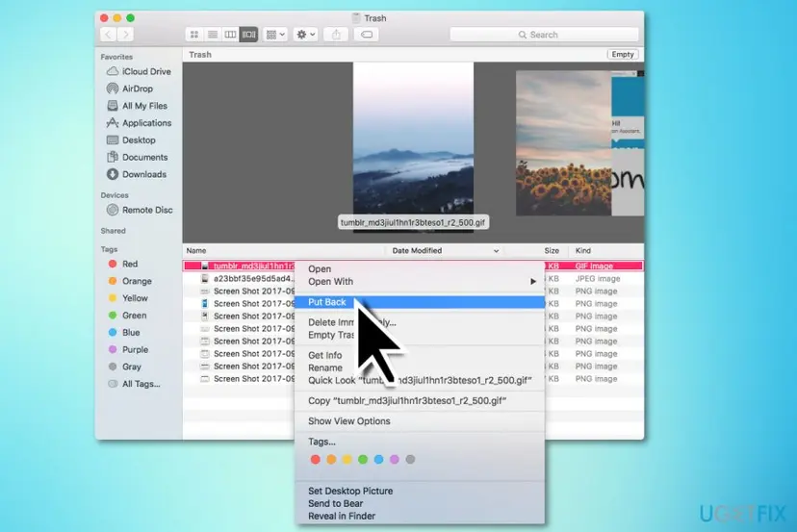The image size is (797, 532).
Task: Select the Orange tag in sidebar
Action: coord(130,281)
